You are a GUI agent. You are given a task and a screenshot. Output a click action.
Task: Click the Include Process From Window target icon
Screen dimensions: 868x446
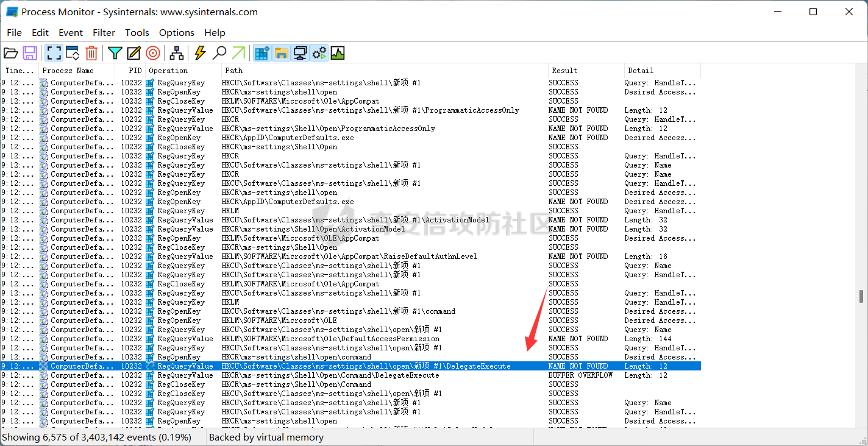153,53
